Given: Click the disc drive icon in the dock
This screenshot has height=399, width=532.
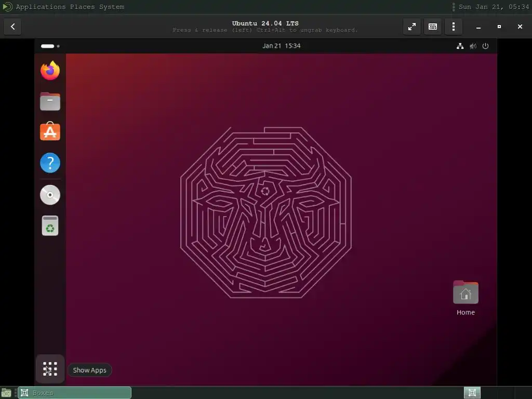Looking at the screenshot, I should coord(50,195).
